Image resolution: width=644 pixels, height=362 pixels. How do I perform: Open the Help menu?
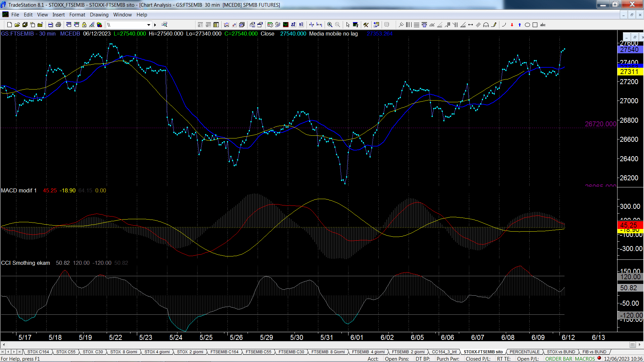[x=142, y=15]
